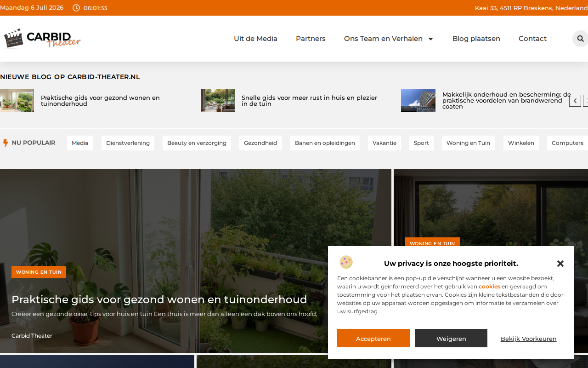Select Beauty en verzorging tag

pos(197,143)
